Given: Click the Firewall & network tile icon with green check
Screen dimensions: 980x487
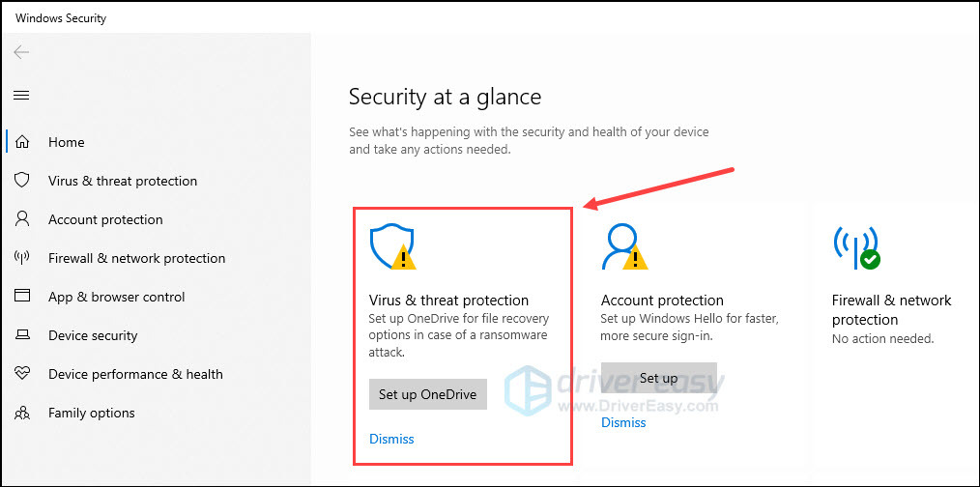Looking at the screenshot, I should 856,248.
